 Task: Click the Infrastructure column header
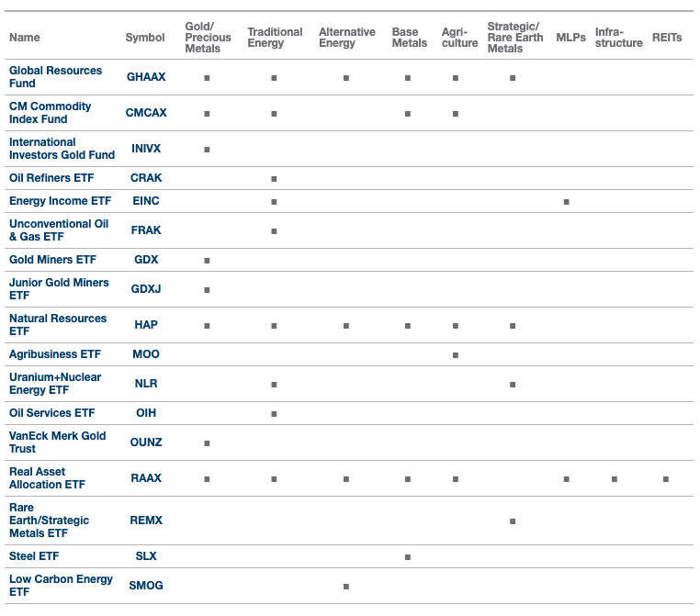[x=619, y=38]
